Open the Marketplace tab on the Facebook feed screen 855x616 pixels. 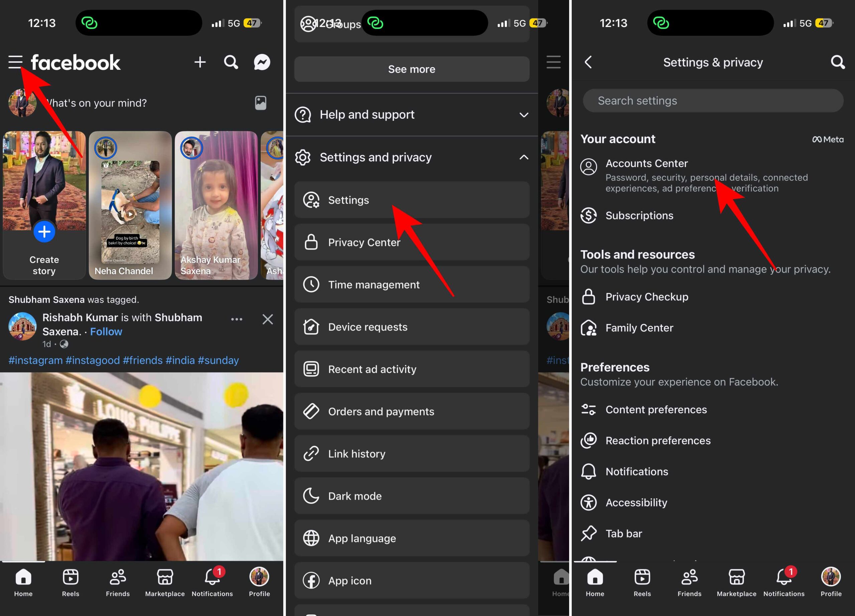165,583
